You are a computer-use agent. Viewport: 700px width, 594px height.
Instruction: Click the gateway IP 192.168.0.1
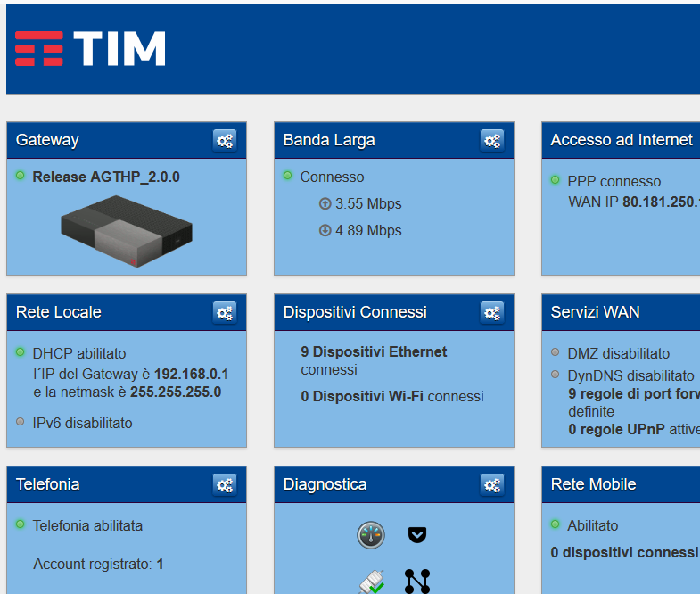point(192,375)
